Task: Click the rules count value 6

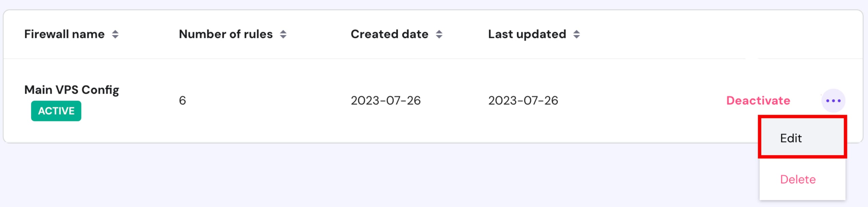Action: [182, 101]
